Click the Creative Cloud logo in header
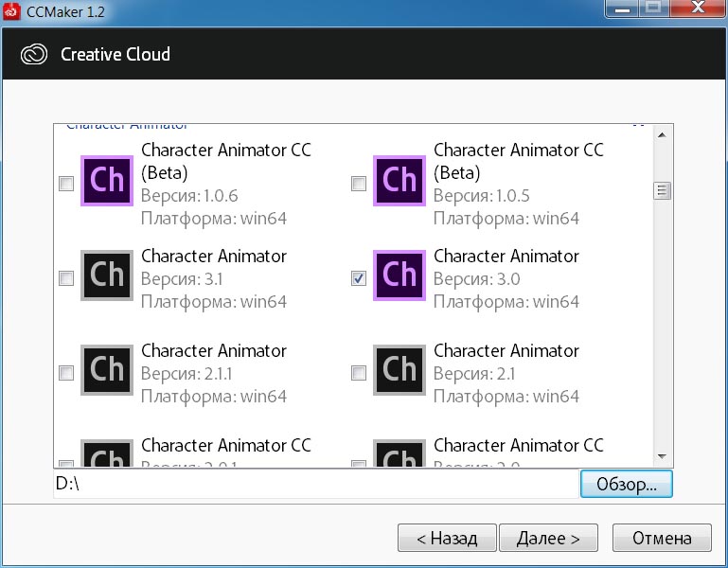 [x=34, y=54]
